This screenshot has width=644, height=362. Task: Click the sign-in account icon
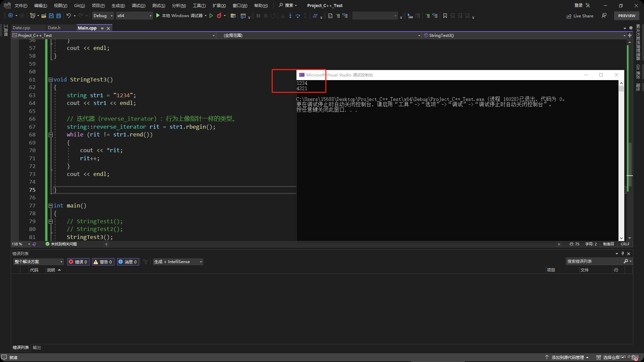point(588,5)
